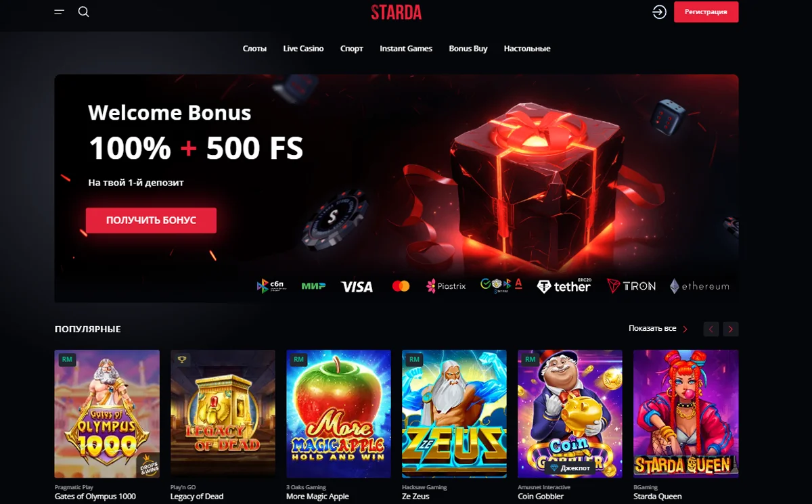Open the hamburger menu icon
Viewport: 812px width, 504px height.
point(60,12)
